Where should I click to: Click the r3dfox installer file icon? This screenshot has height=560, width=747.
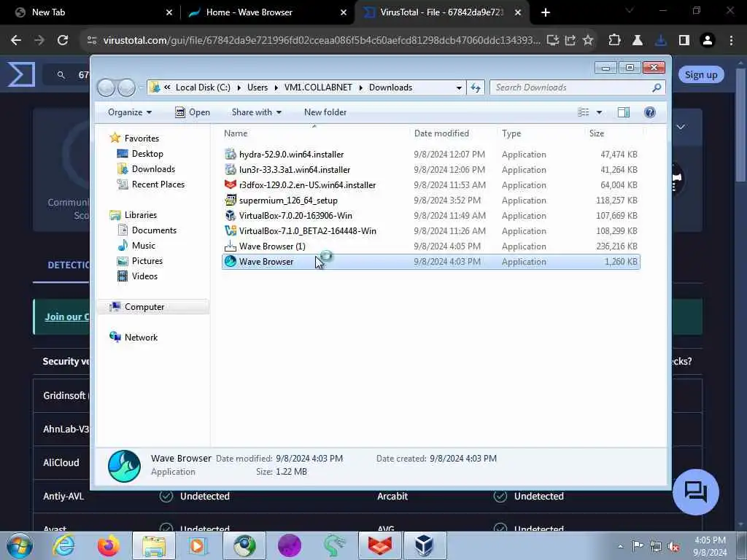[230, 184]
